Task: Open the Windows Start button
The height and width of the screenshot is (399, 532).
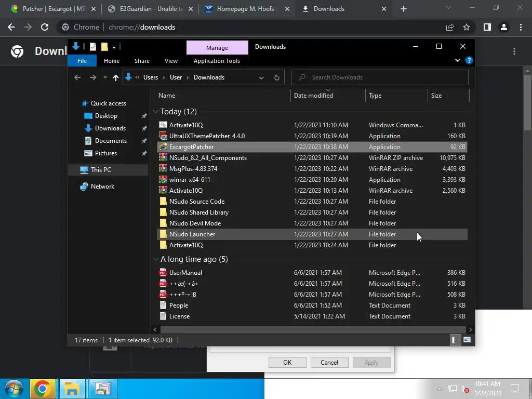Action: point(14,389)
